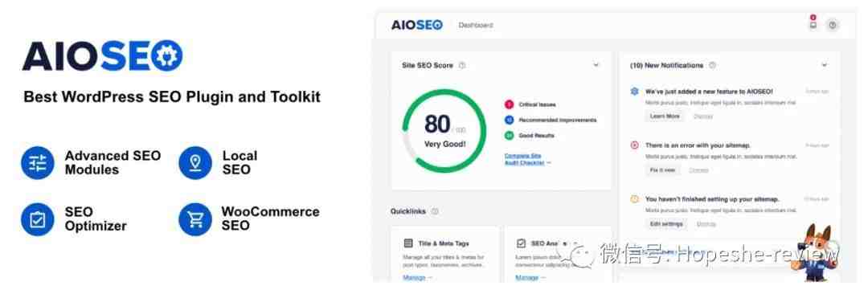Click the Edit settings button
The image size is (868, 294).
coord(666,223)
